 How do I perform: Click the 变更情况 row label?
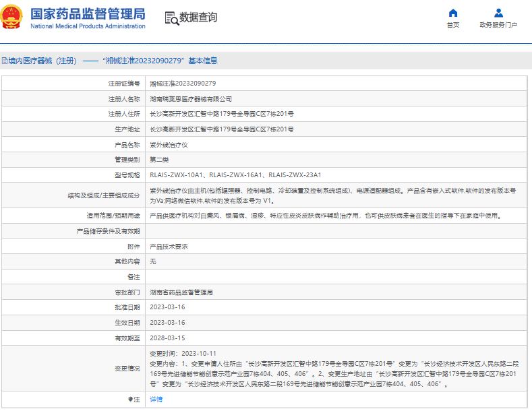[127, 369]
